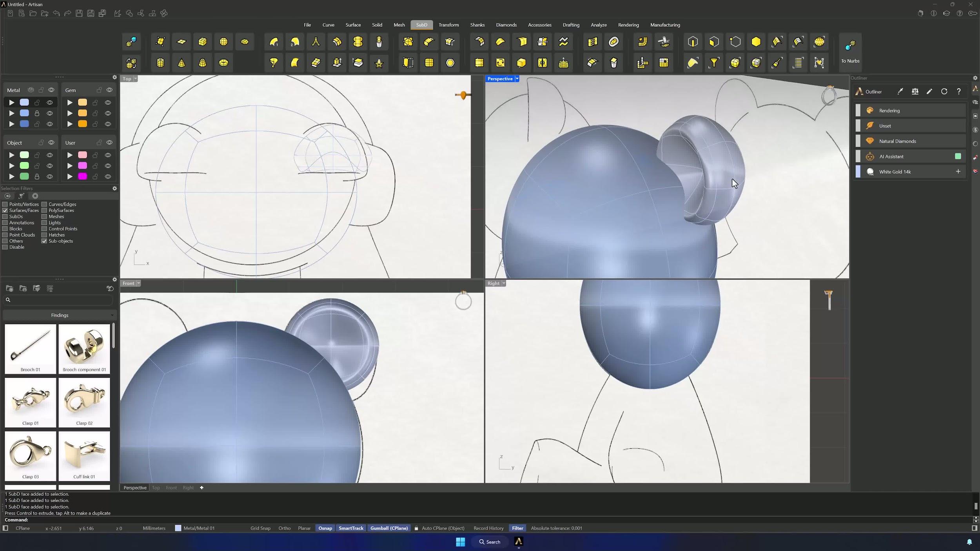Create a SubD box primitive
The height and width of the screenshot is (551, 980).
[203, 42]
